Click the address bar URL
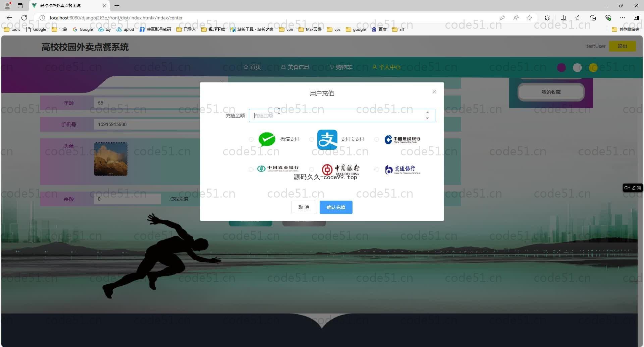 (x=116, y=18)
